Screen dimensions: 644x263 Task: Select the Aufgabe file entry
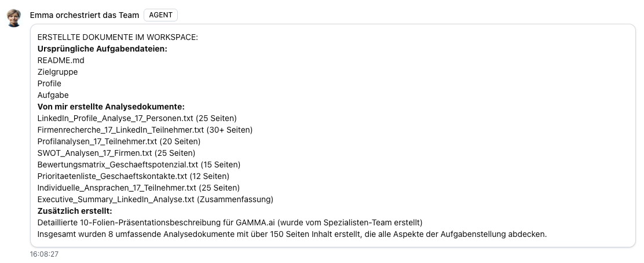tap(53, 95)
